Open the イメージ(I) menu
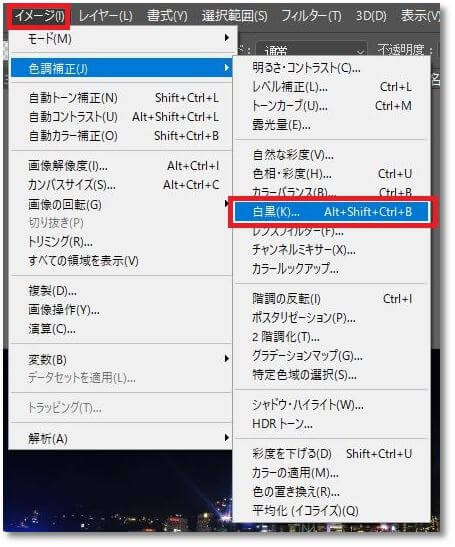 click(x=39, y=16)
